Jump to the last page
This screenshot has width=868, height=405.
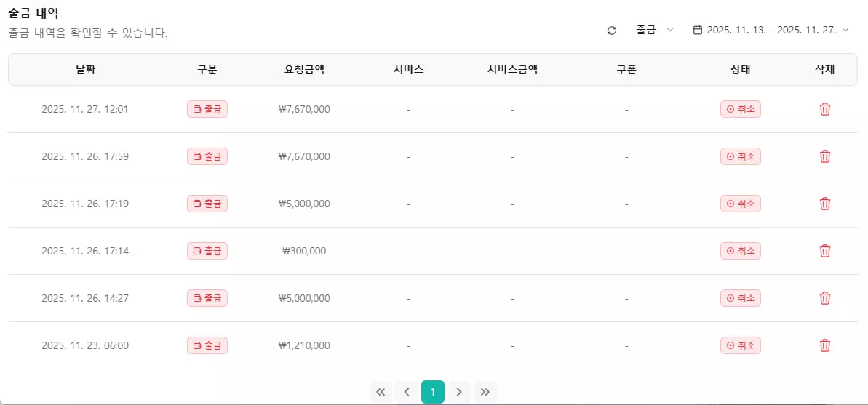(485, 393)
